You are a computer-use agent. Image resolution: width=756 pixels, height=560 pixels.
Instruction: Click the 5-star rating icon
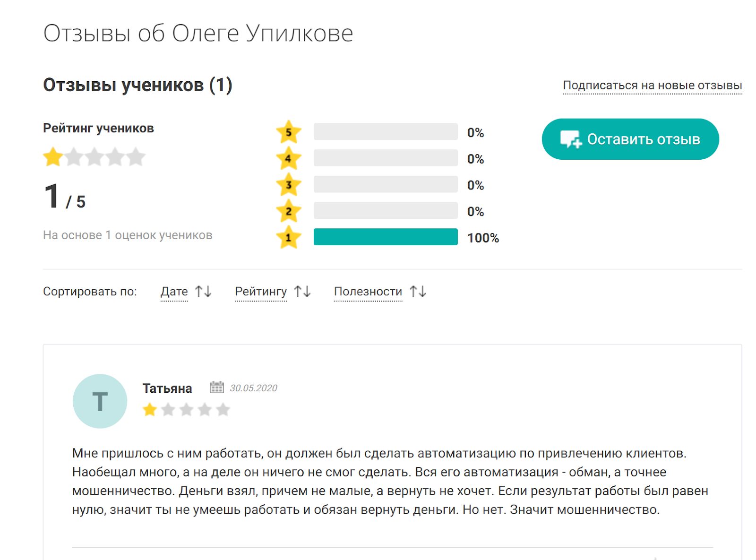tap(288, 132)
